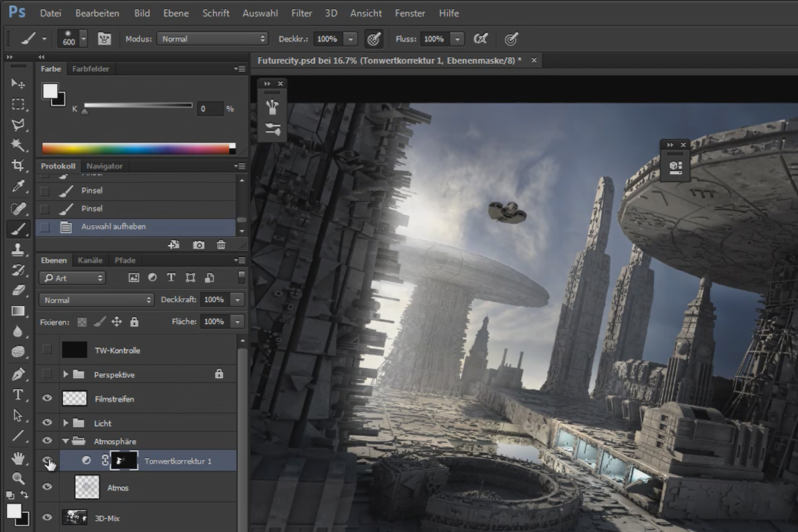The image size is (798, 532).
Task: Lock transparent pixels
Action: [x=82, y=322]
